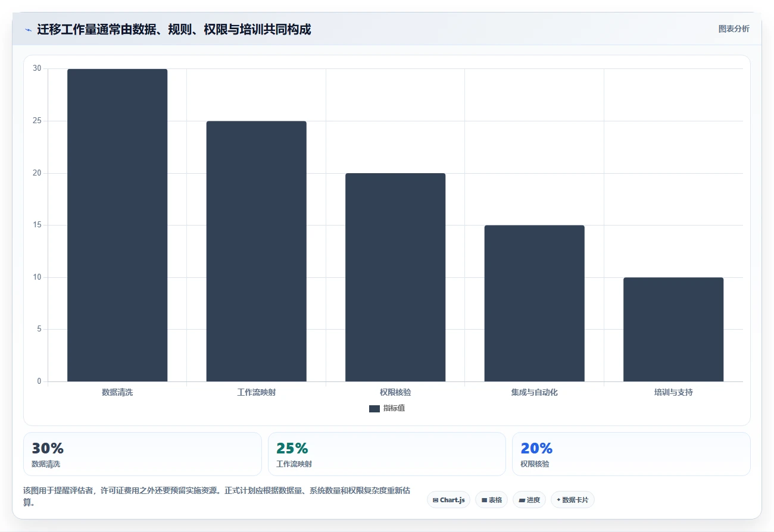Viewport: 774px width, 532px height.
Task: Click the 指标值 legend label
Action: [x=394, y=409]
